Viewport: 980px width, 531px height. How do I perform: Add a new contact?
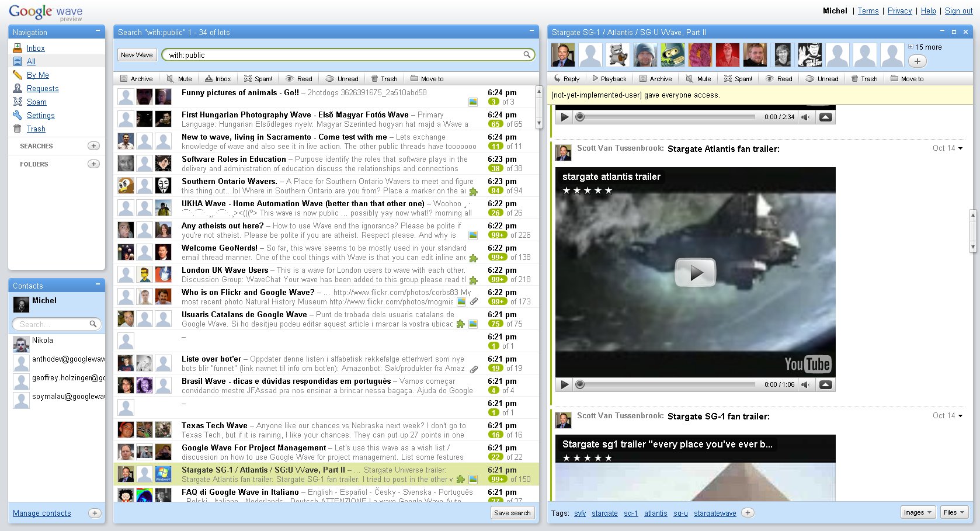[x=95, y=513]
